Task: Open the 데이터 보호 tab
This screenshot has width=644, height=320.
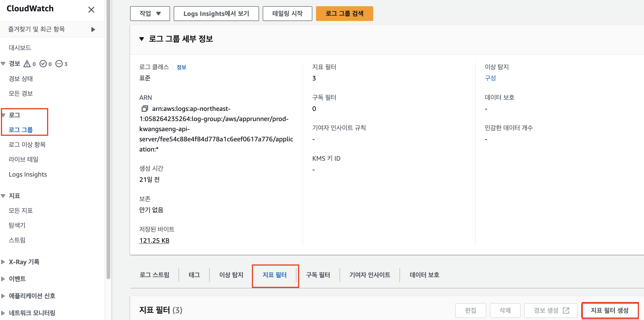Action: click(424, 275)
